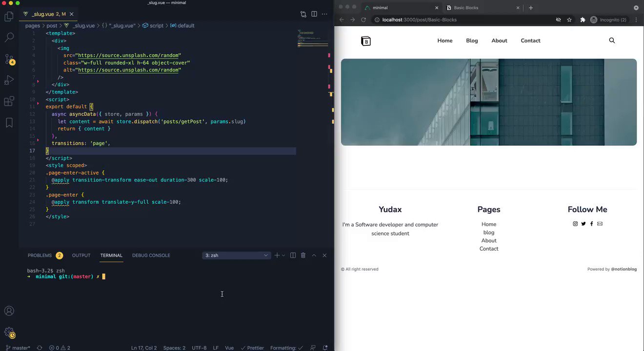
Task: Open the Run and Debug icon
Action: point(9,79)
